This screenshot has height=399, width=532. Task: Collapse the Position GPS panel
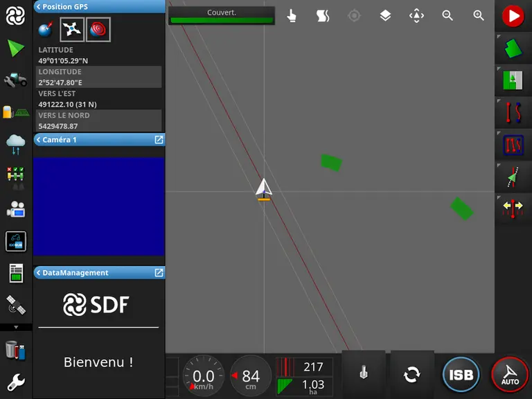coord(38,7)
